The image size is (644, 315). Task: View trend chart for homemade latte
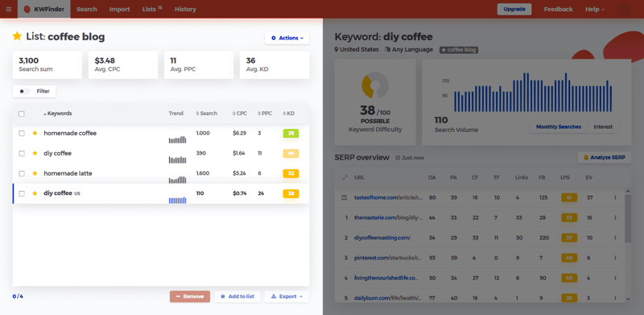[x=177, y=180]
